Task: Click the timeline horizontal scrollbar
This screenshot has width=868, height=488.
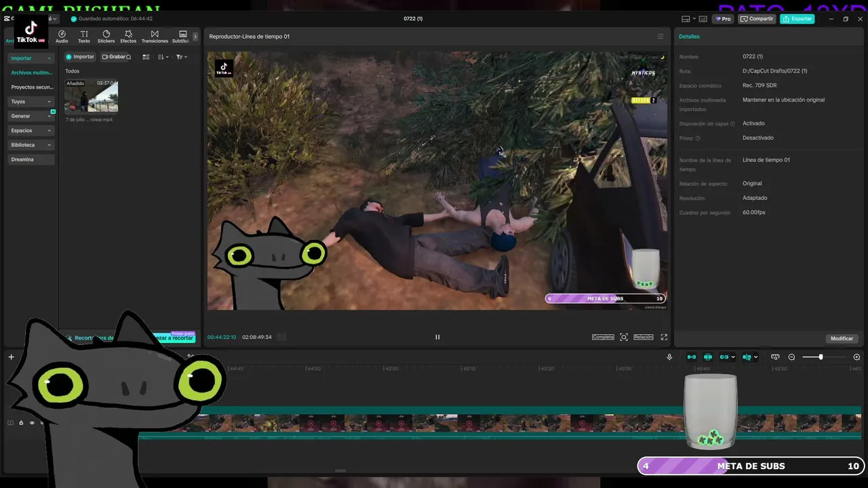Action: click(340, 470)
